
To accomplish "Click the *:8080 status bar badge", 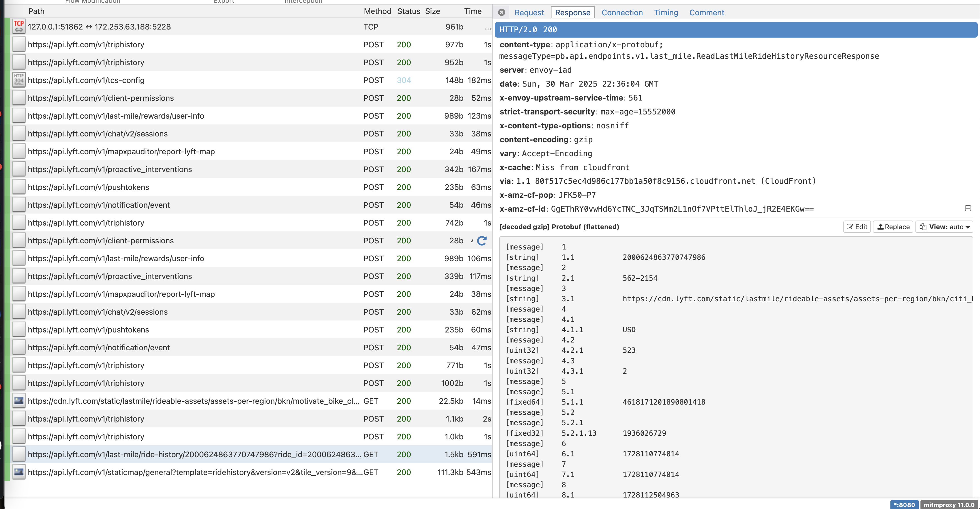I will tap(904, 505).
